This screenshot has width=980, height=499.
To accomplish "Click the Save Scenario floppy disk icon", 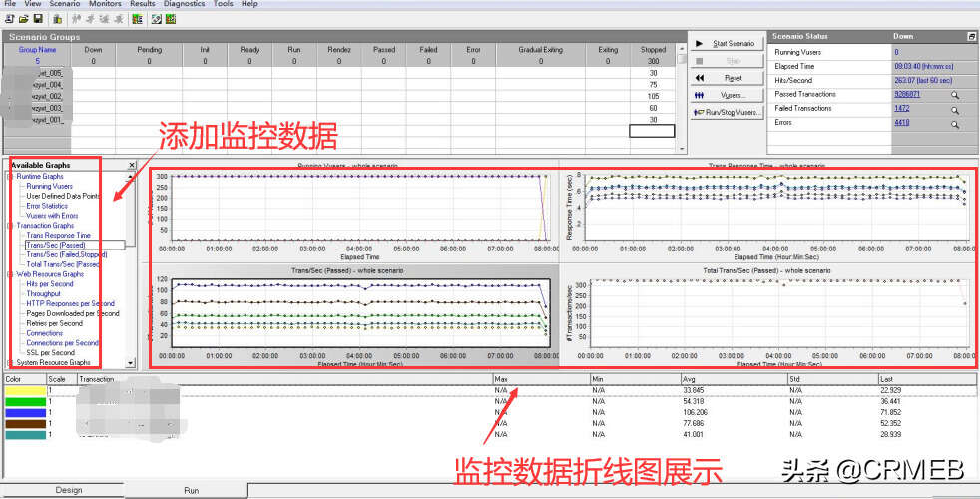I will pos(38,19).
